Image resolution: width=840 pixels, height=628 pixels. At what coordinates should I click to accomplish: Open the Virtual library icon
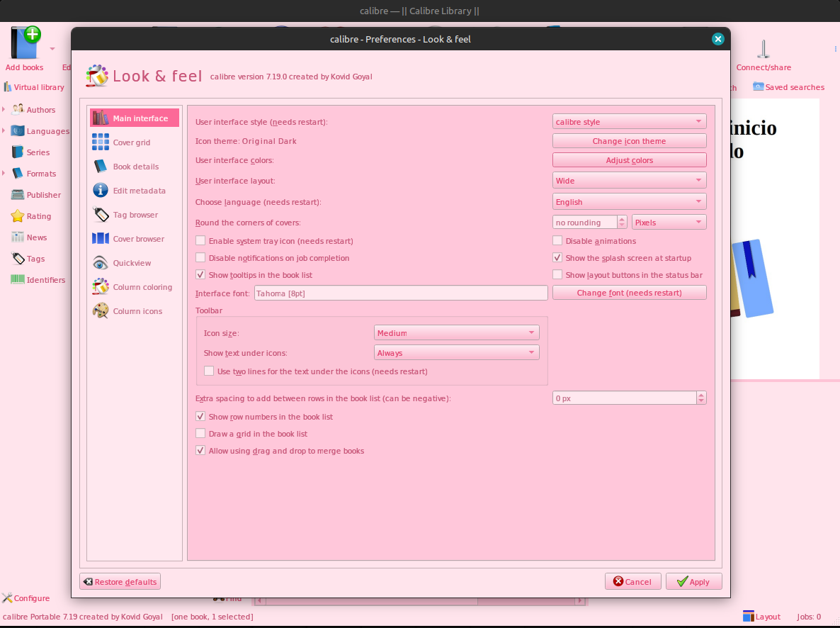tap(8, 87)
